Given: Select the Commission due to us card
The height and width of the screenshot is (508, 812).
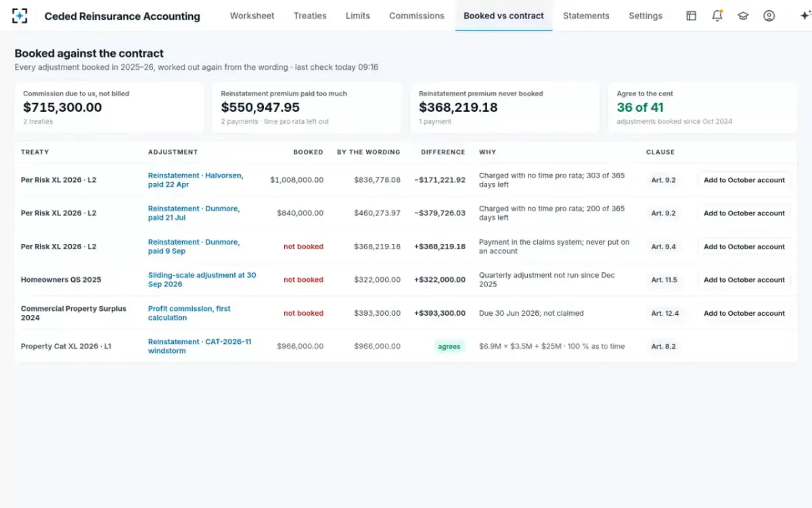Looking at the screenshot, I should tap(110, 108).
